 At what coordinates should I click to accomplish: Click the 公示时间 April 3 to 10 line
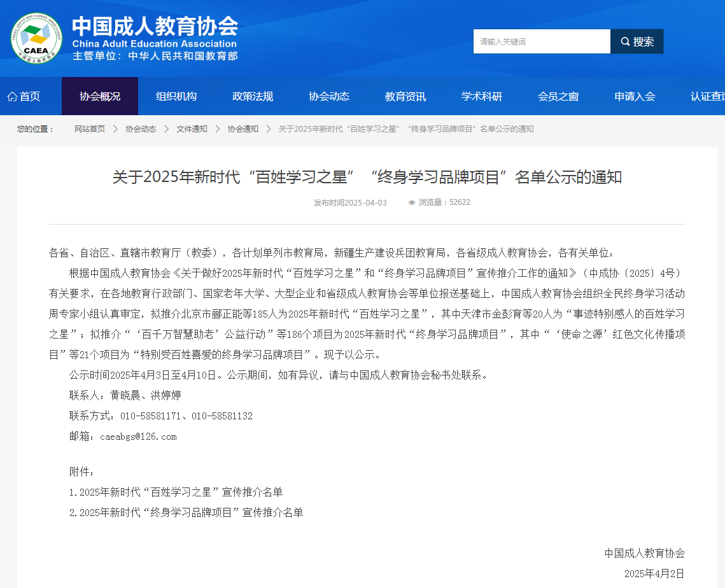click(279, 375)
